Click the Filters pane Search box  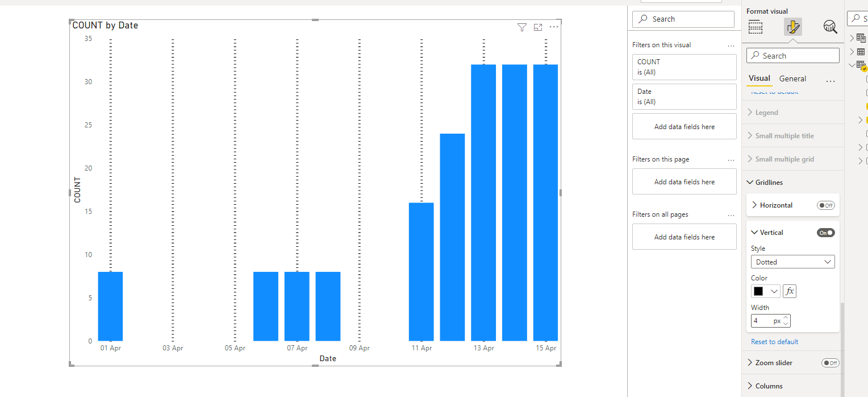(x=683, y=19)
